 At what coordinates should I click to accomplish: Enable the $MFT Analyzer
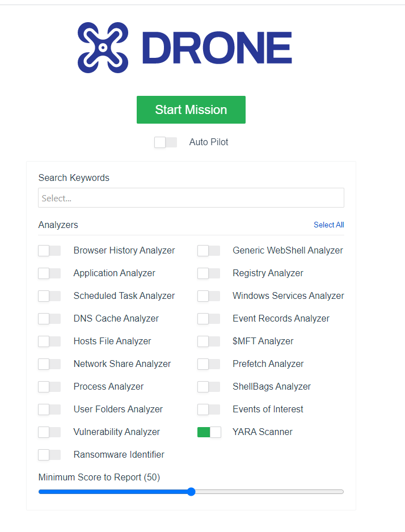[x=209, y=341]
